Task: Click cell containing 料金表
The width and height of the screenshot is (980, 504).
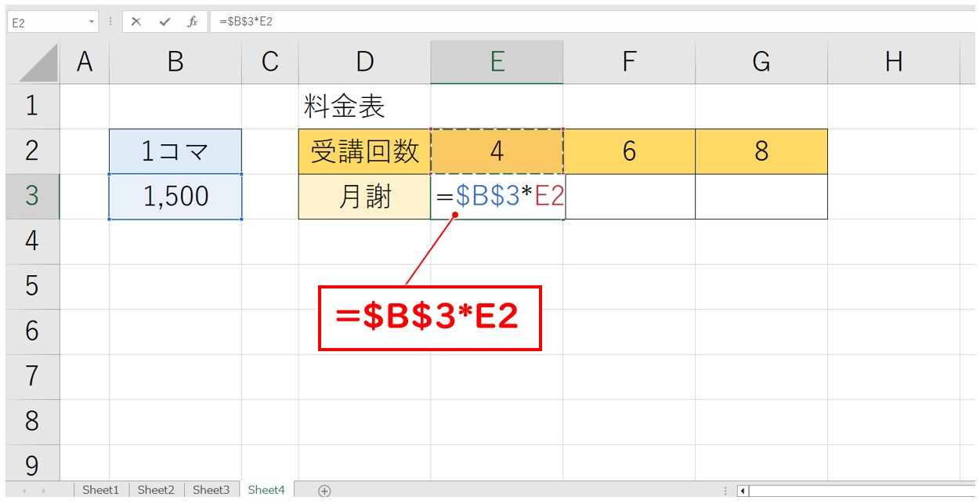Action: [364, 107]
